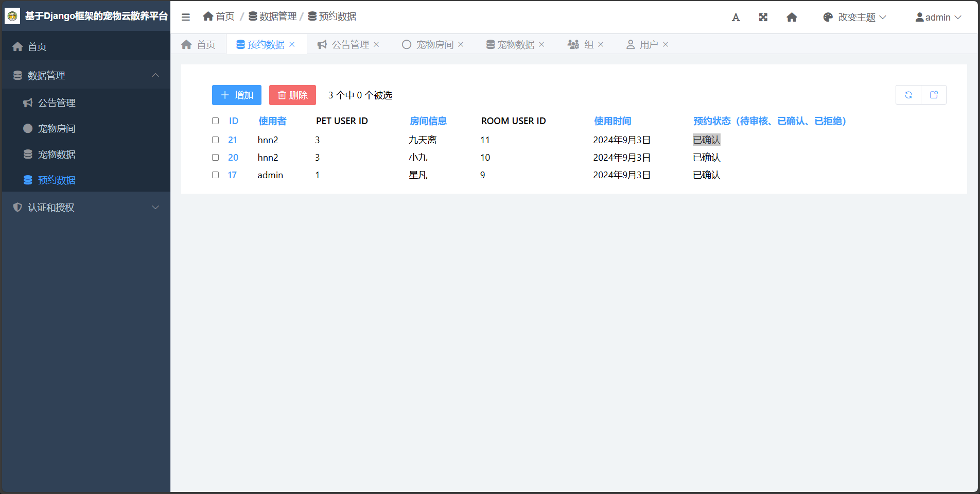The height and width of the screenshot is (494, 980).
Task: Open booking record ID 21
Action: pyautogui.click(x=233, y=140)
